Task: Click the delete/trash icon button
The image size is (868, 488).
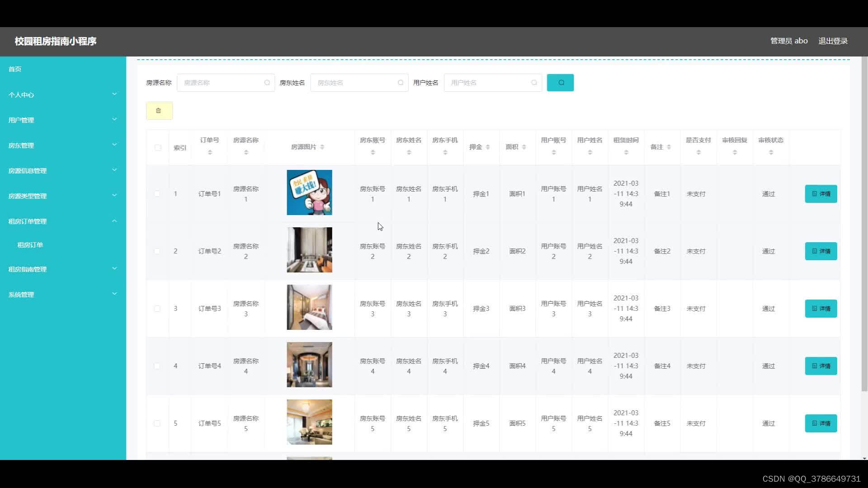Action: 159,111
